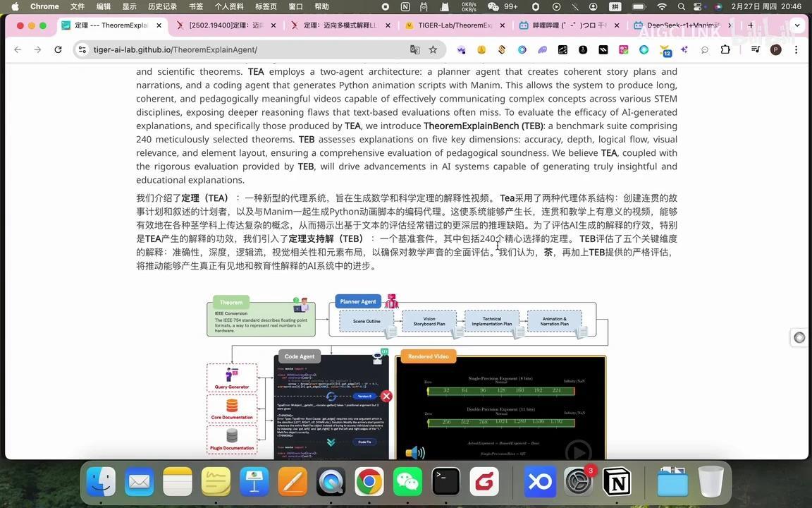
Task: Open Control Center from the menu bar
Action: (x=698, y=7)
